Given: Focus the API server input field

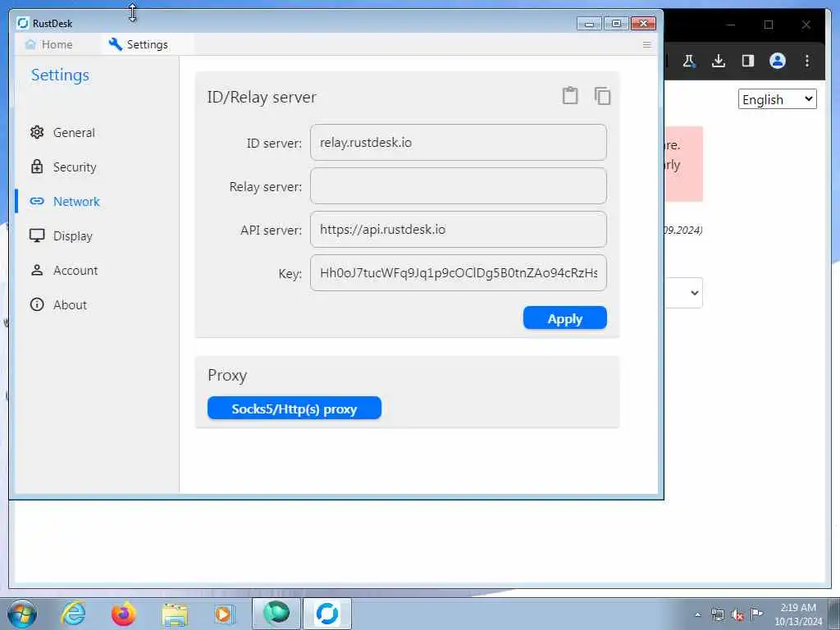Looking at the screenshot, I should [x=459, y=230].
